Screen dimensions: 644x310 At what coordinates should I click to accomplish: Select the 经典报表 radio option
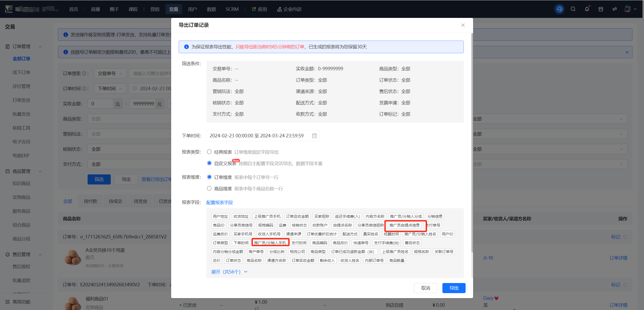tap(209, 152)
